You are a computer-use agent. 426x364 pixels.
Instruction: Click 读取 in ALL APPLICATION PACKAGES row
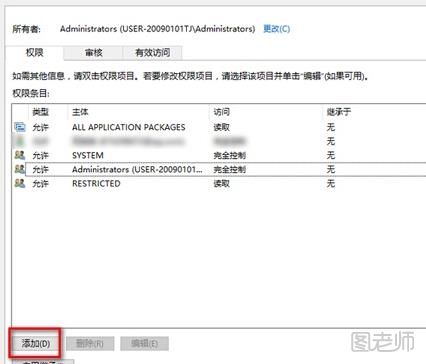click(x=221, y=127)
